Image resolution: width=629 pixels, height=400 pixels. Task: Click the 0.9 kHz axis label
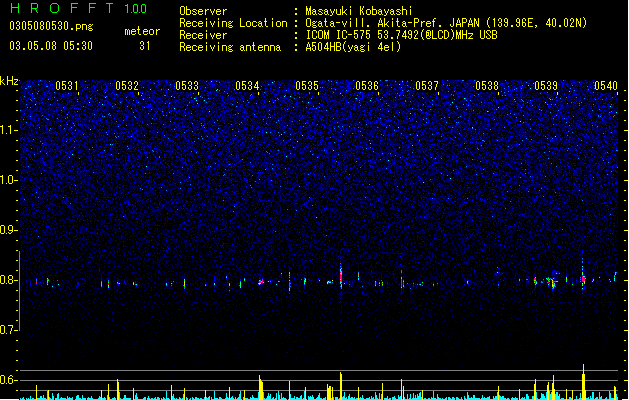(7, 230)
